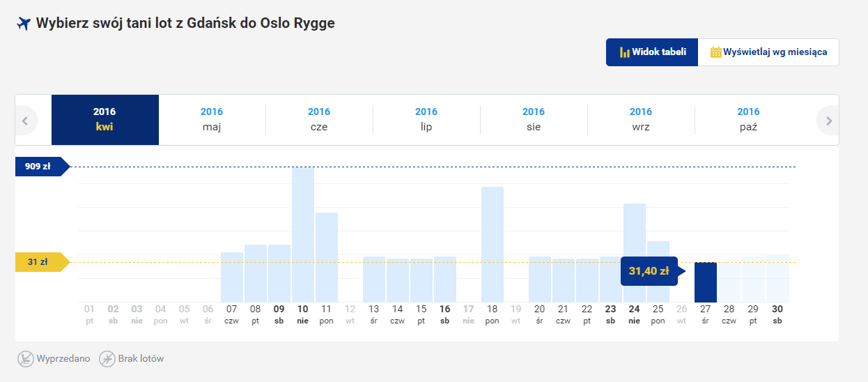Select the 2016 maj month tab
Screen dimensions: 868x382
click(212, 120)
